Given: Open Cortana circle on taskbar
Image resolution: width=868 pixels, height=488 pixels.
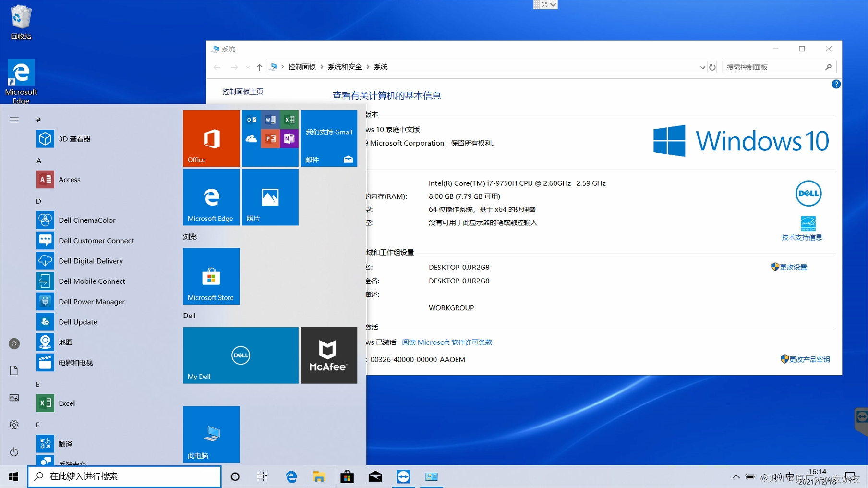Looking at the screenshot, I should click(x=235, y=476).
